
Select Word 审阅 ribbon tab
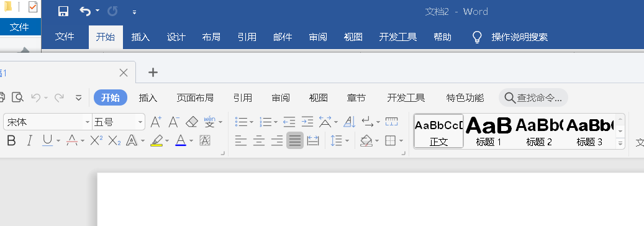click(x=318, y=37)
